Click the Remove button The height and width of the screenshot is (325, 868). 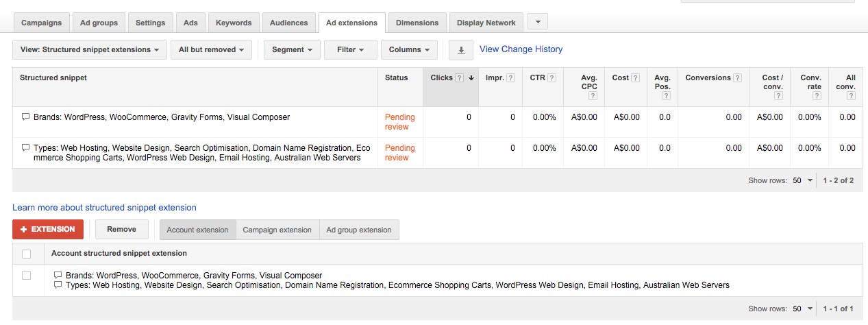point(121,230)
